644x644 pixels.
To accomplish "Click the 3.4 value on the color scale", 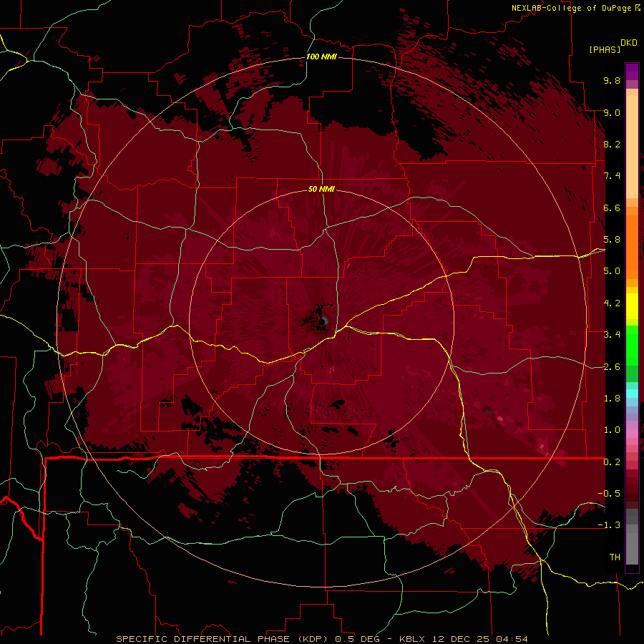I will click(612, 335).
